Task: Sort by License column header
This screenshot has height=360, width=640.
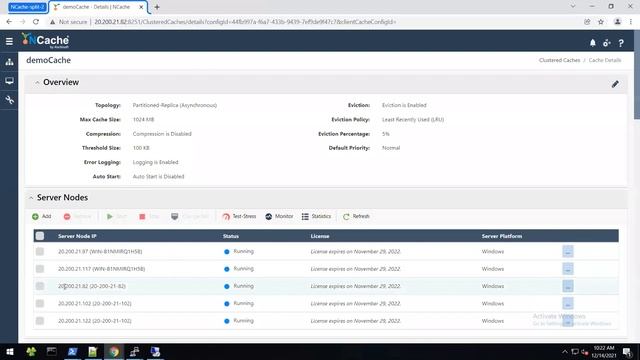Action: click(320, 236)
